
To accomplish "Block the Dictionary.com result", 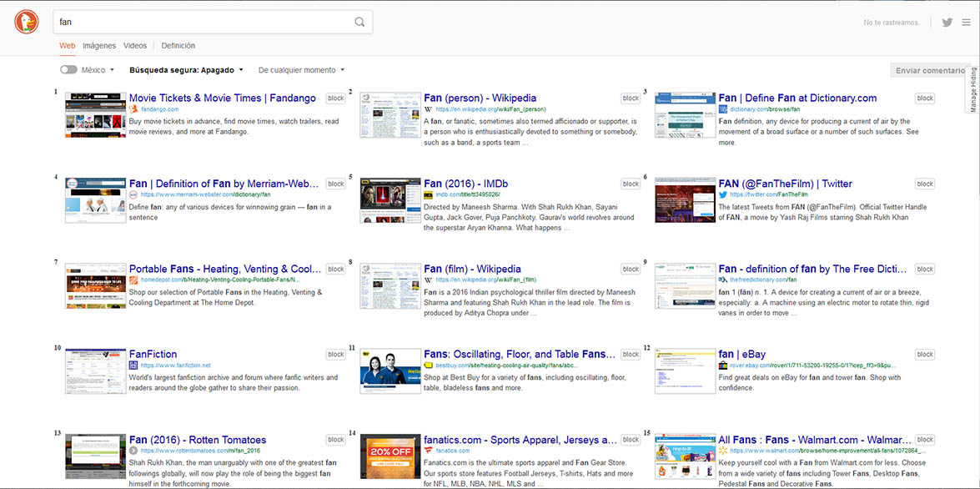I will click(925, 98).
